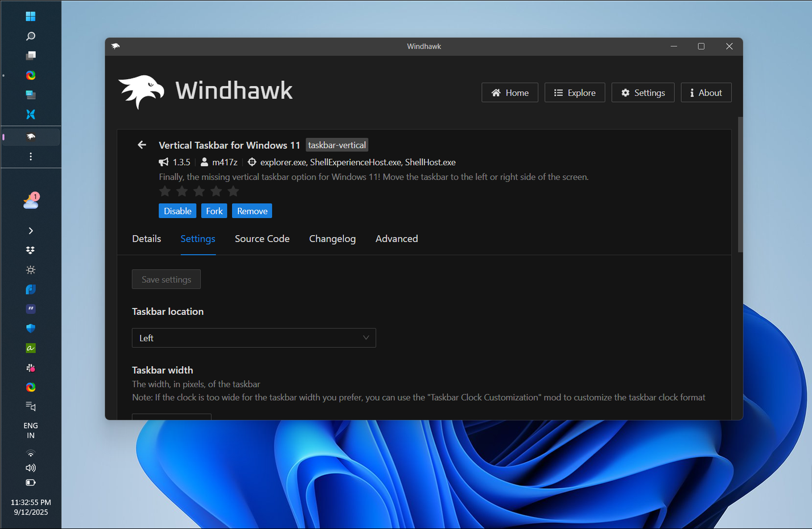Disable the Vertical Taskbar mod
This screenshot has height=529, width=812.
[x=177, y=211]
